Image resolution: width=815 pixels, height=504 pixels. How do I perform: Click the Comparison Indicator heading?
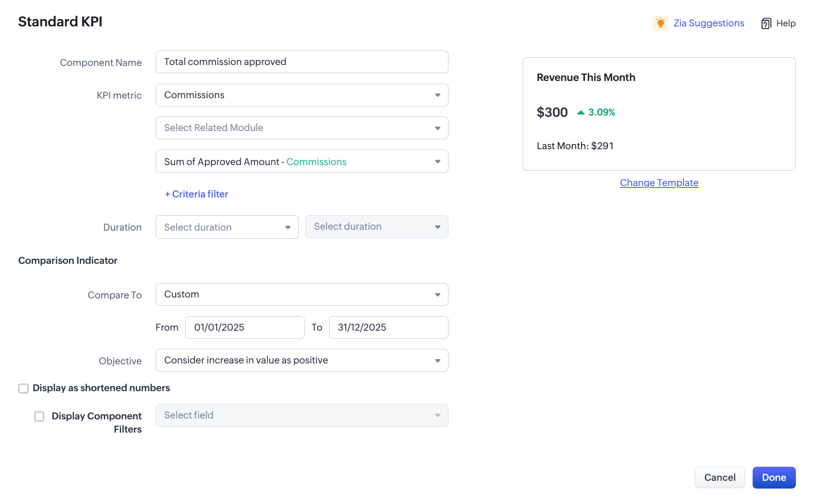[68, 261]
